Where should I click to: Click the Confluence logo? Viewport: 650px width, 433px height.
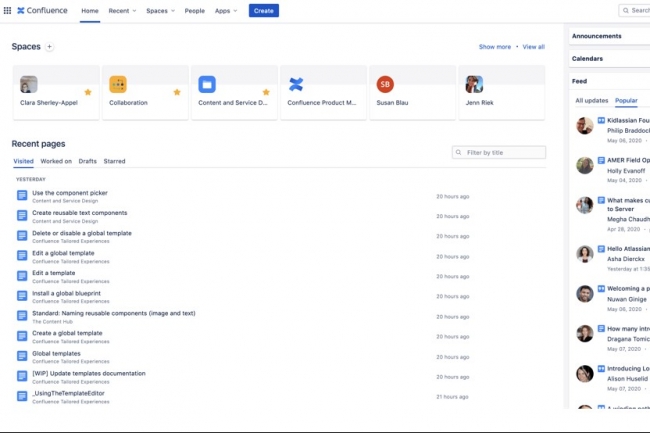pos(42,10)
